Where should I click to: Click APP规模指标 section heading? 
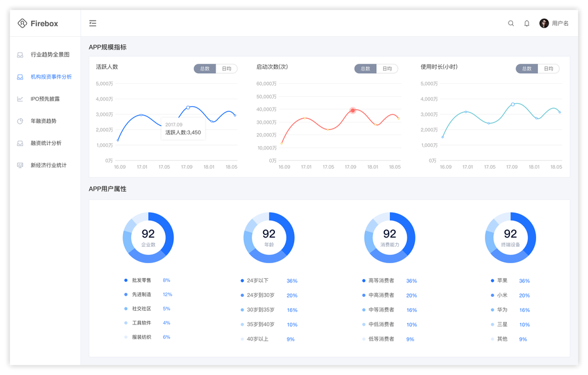pyautogui.click(x=107, y=47)
